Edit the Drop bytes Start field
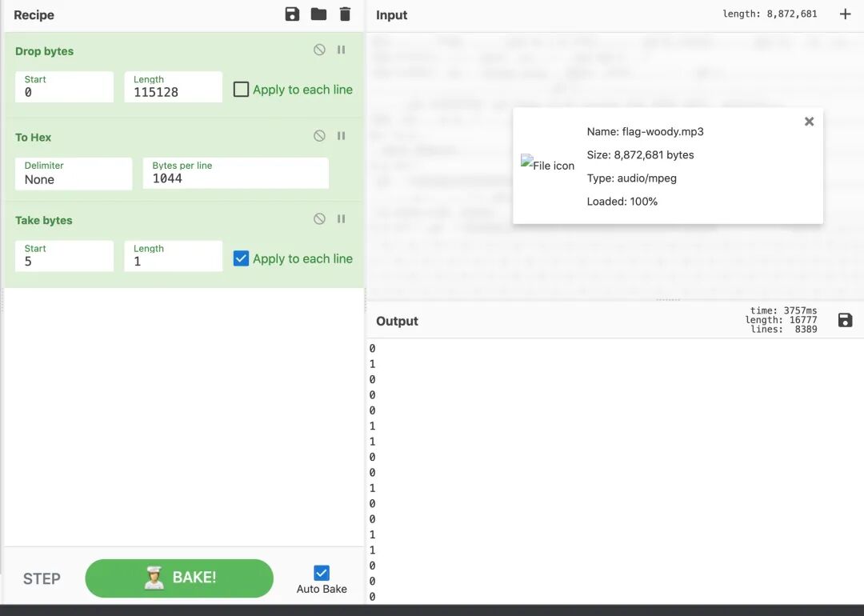The height and width of the screenshot is (616, 864). coord(65,86)
